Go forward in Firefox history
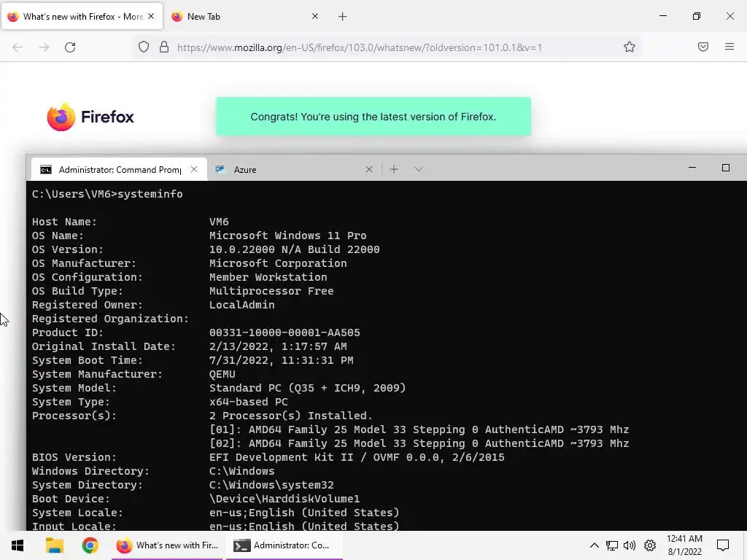Image resolution: width=747 pixels, height=560 pixels. [x=44, y=47]
